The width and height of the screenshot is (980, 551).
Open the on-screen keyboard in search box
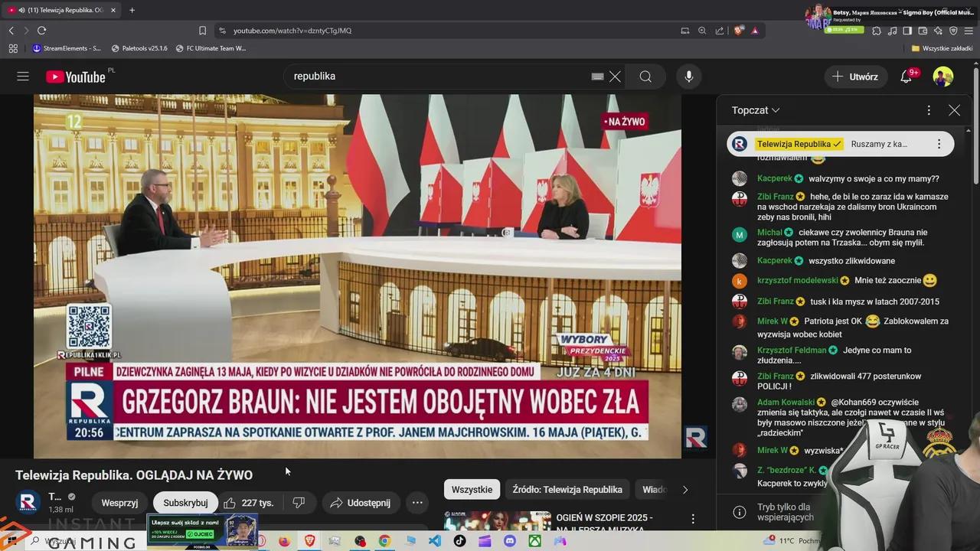[598, 77]
